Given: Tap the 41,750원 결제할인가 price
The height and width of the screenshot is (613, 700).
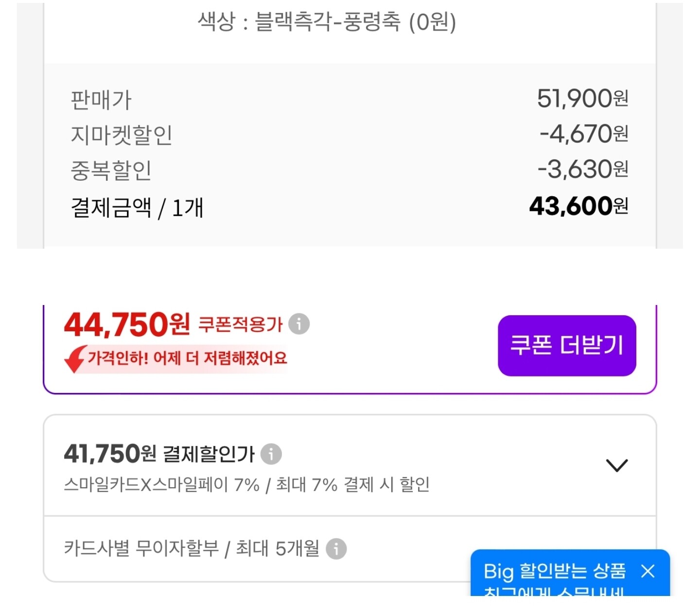Looking at the screenshot, I should (x=110, y=454).
